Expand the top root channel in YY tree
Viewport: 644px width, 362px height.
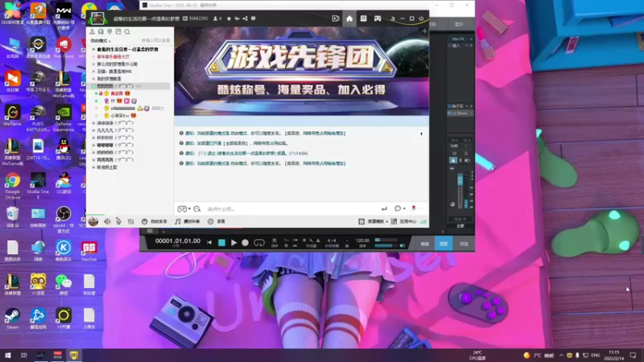point(93,49)
